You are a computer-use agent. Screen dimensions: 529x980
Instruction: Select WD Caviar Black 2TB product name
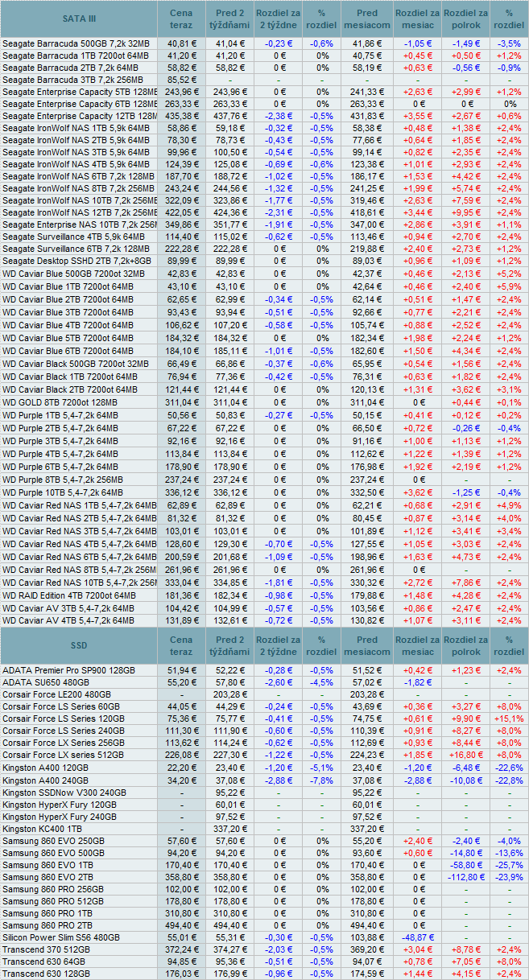pyautogui.click(x=68, y=389)
